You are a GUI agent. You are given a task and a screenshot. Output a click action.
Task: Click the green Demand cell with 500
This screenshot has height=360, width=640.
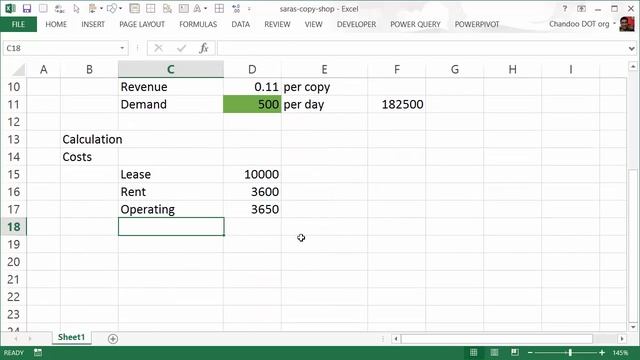252,104
